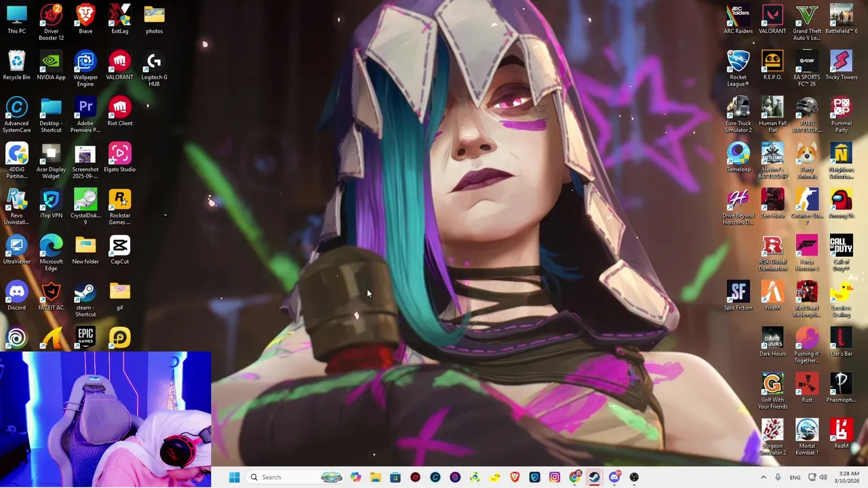Image resolution: width=868 pixels, height=488 pixels.
Task: Switch to Steam in the taskbar
Action: 594,477
